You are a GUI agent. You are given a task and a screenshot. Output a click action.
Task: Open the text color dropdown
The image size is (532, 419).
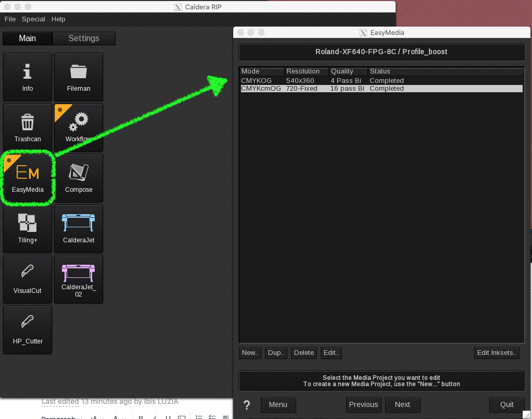pyautogui.click(x=119, y=417)
